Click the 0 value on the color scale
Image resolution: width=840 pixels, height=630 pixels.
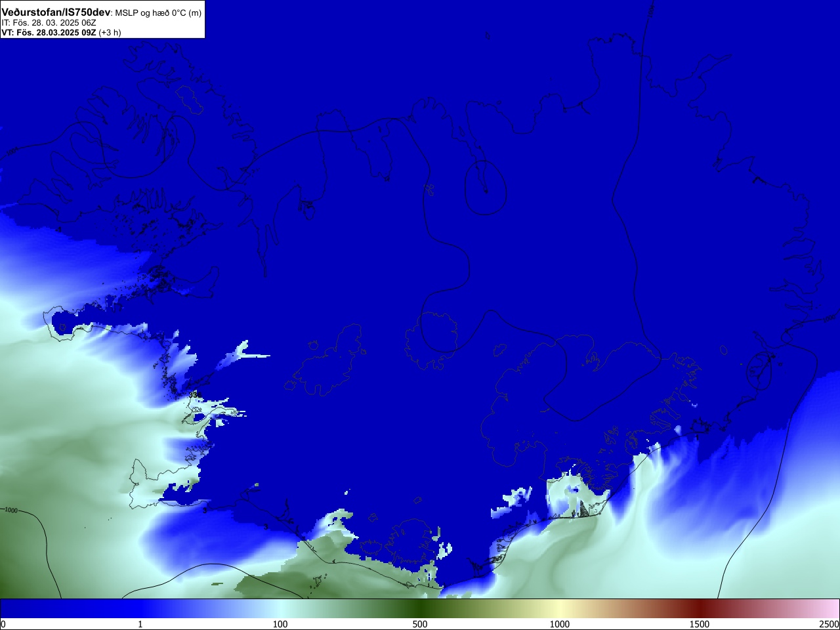[3, 624]
